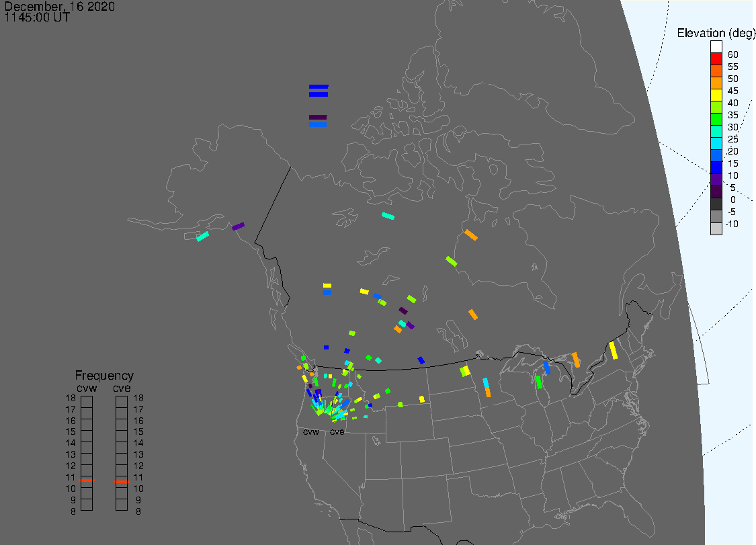756x545 pixels.
Task: Click "14" on the cvw frequency scale
Action: (x=71, y=443)
